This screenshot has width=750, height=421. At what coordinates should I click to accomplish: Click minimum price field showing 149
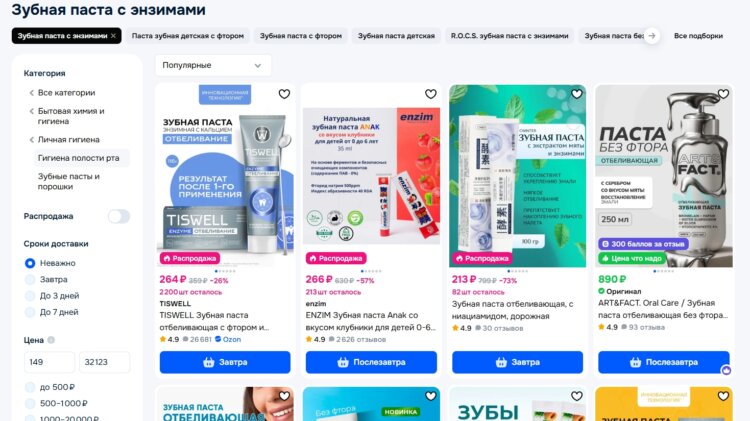tap(49, 362)
